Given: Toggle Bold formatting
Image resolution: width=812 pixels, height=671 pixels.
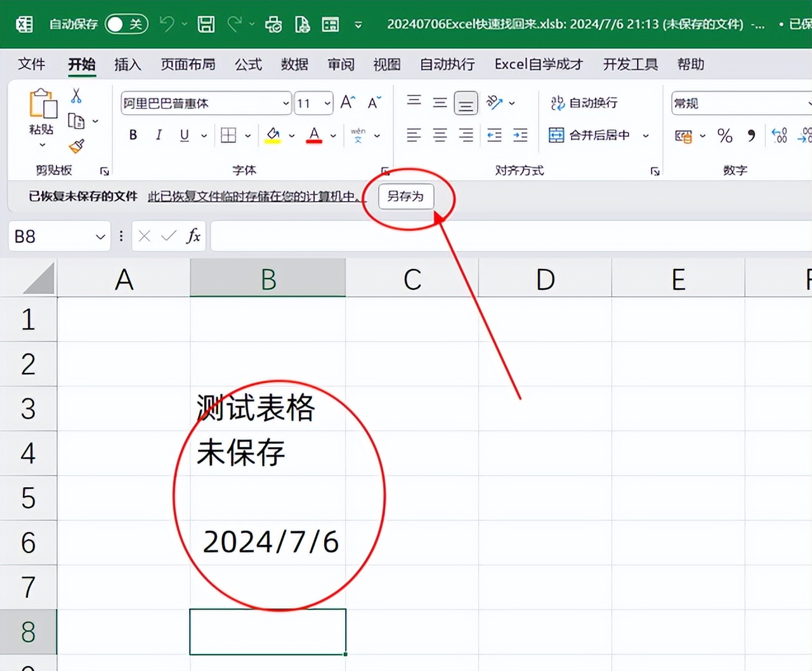Looking at the screenshot, I should [133, 134].
